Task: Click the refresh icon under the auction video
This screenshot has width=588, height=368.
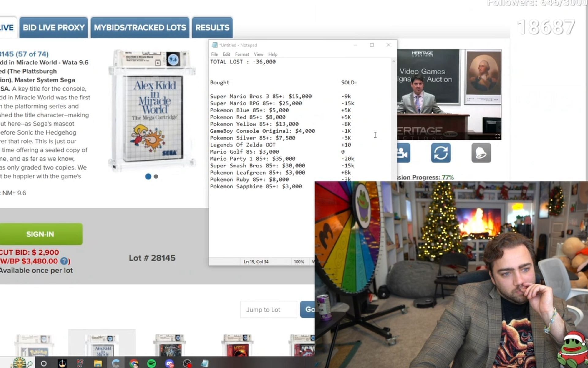Action: [x=441, y=153]
